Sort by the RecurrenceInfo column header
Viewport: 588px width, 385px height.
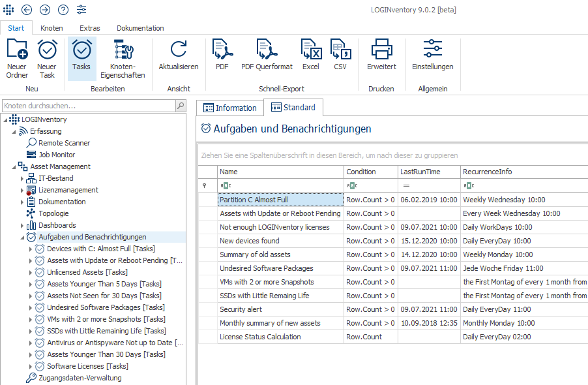point(524,172)
